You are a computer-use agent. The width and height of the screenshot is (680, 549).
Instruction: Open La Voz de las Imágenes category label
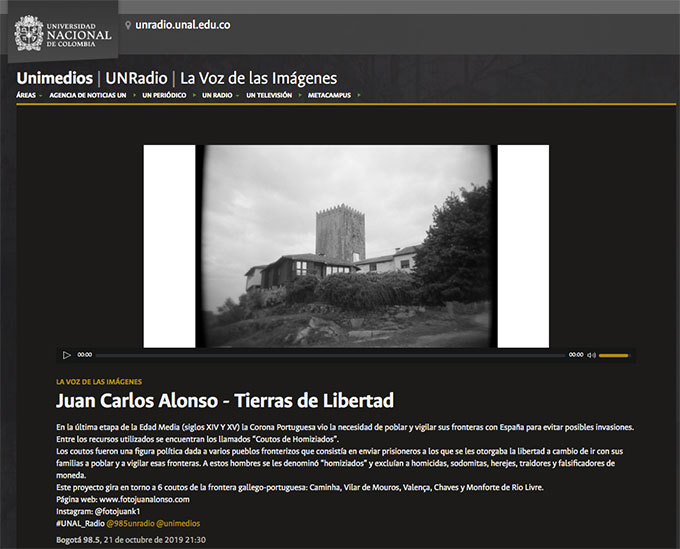point(99,382)
